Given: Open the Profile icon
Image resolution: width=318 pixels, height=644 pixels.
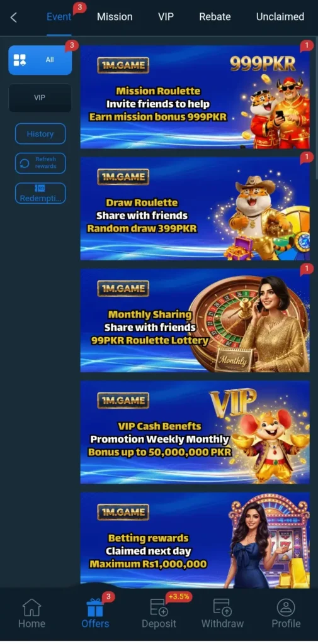Looking at the screenshot, I should pos(286,608).
